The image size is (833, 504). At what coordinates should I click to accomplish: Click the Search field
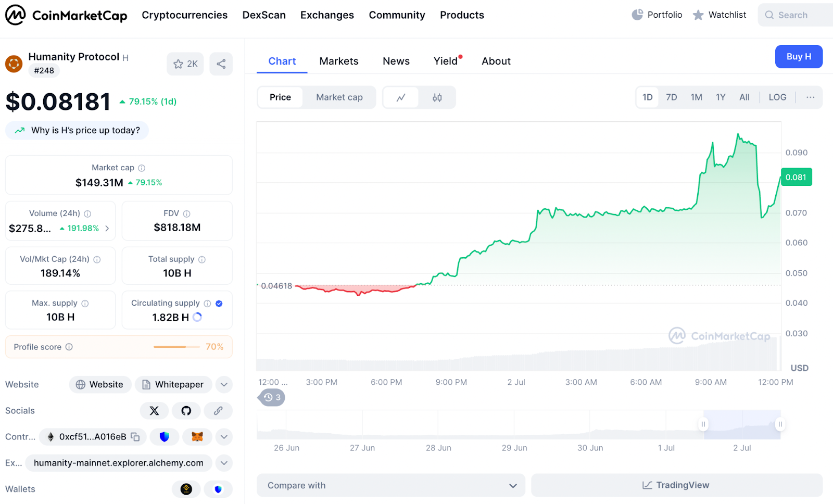click(794, 15)
